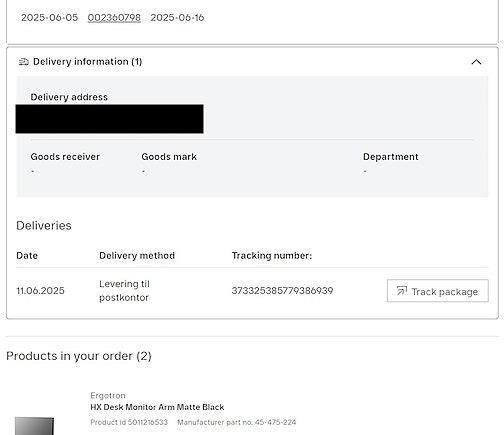Screen dimensions: 504x435
Task: Click the Manufacturer part no. 45-475-224
Action: (237, 422)
